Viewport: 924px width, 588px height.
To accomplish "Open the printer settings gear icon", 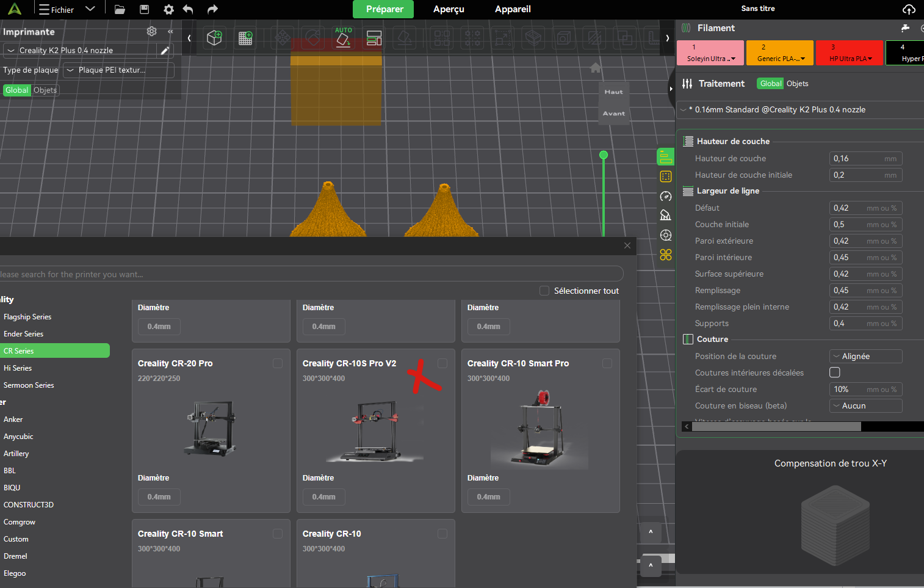I will click(151, 31).
